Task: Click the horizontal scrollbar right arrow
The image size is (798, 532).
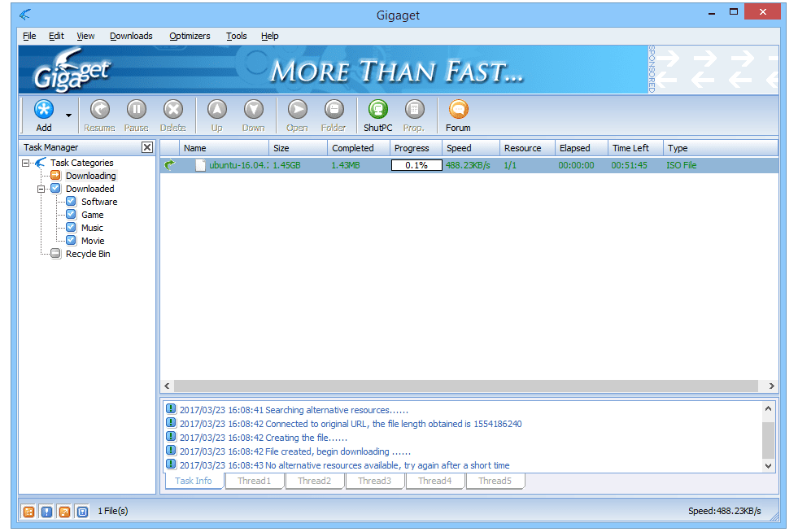Action: pos(771,386)
